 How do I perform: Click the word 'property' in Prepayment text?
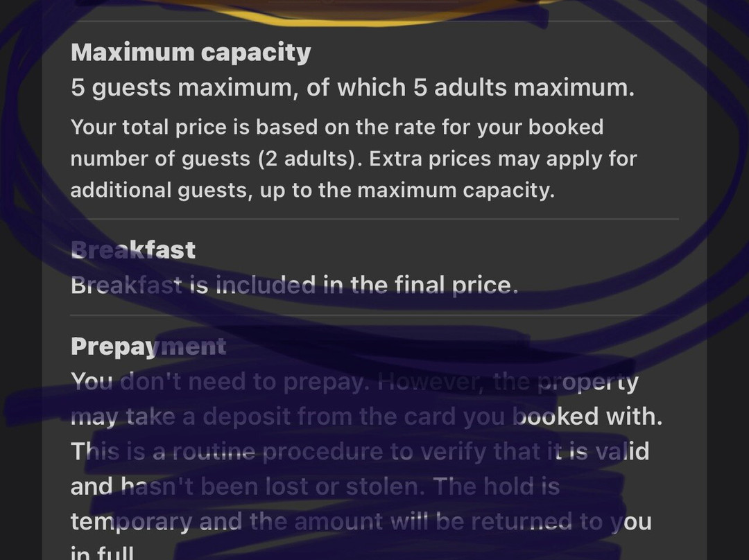pyautogui.click(x=588, y=382)
